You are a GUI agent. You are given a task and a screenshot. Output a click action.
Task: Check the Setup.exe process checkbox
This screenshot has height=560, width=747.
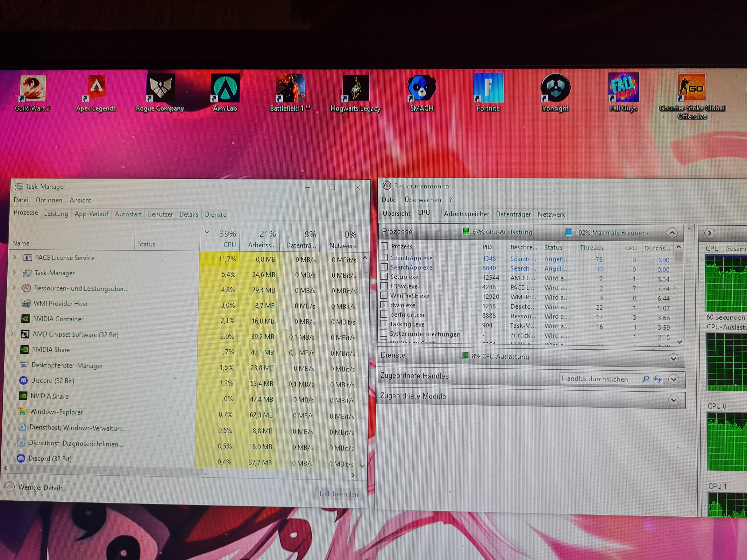384,276
